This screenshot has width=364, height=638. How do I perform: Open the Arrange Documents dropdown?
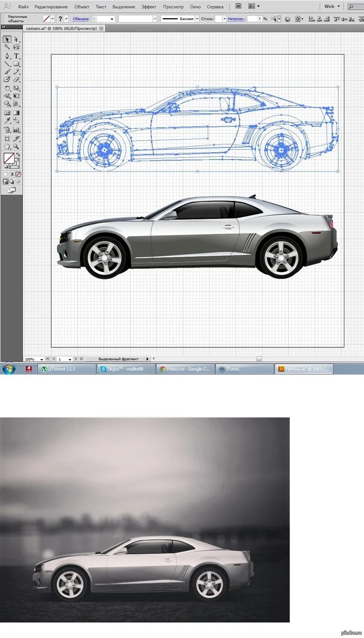point(254,6)
